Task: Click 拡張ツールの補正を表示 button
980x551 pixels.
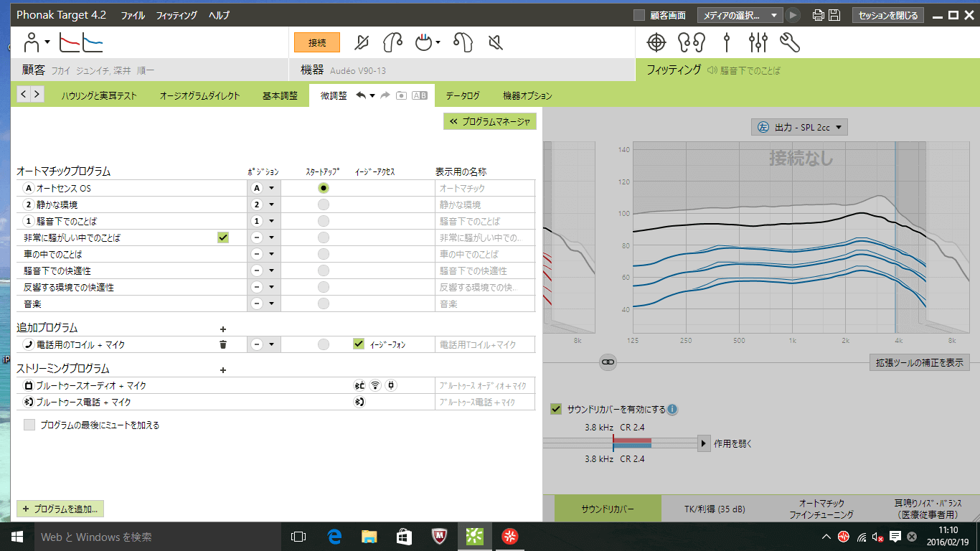Action: tap(919, 362)
